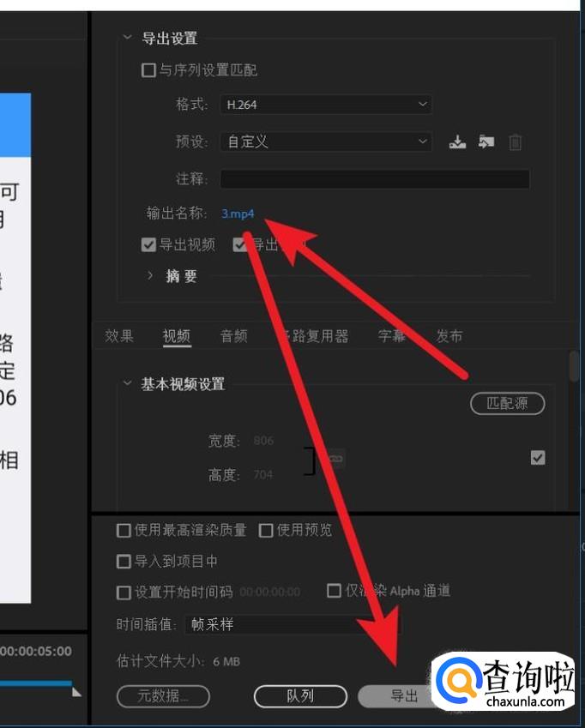Image resolution: width=585 pixels, height=728 pixels.
Task: Click the 队列 button
Action: (300, 695)
